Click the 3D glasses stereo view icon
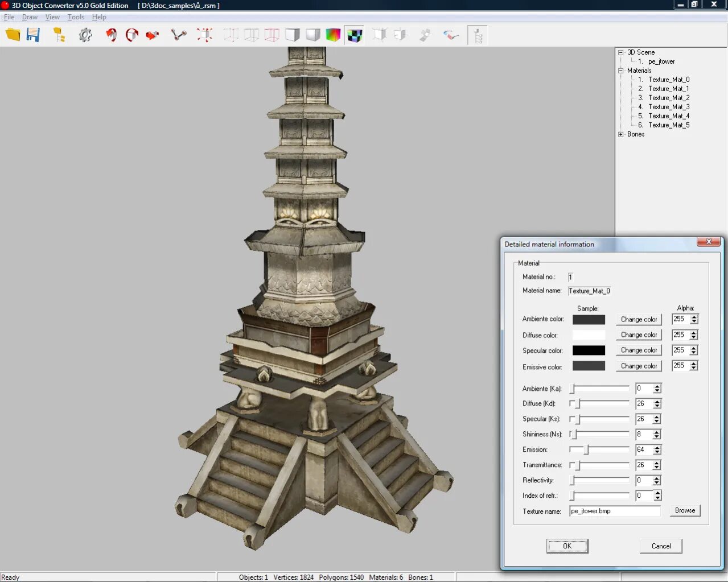Viewport: 728px width, 582px height. (451, 35)
